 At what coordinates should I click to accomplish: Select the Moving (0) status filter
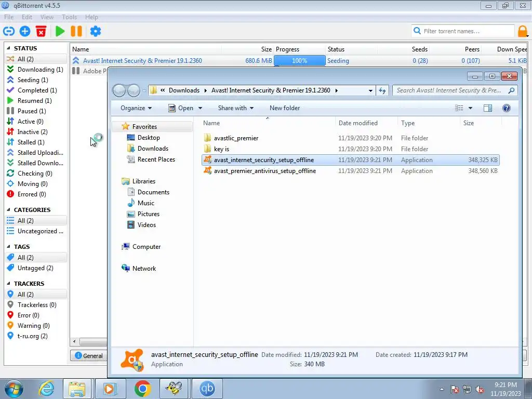point(36,184)
